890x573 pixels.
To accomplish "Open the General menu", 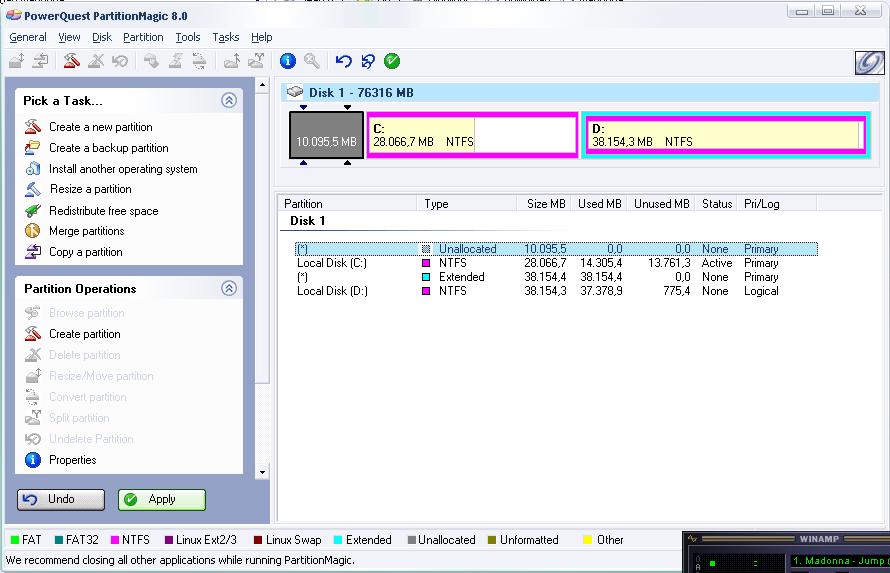I will (28, 37).
